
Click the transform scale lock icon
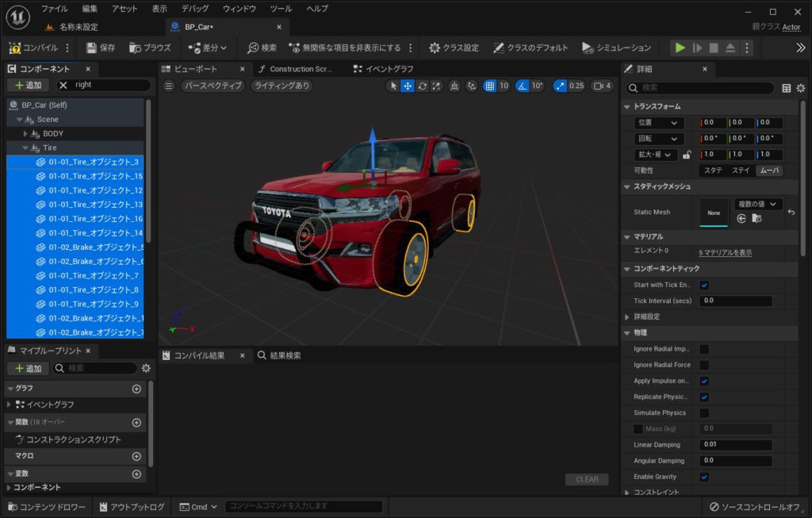(688, 155)
